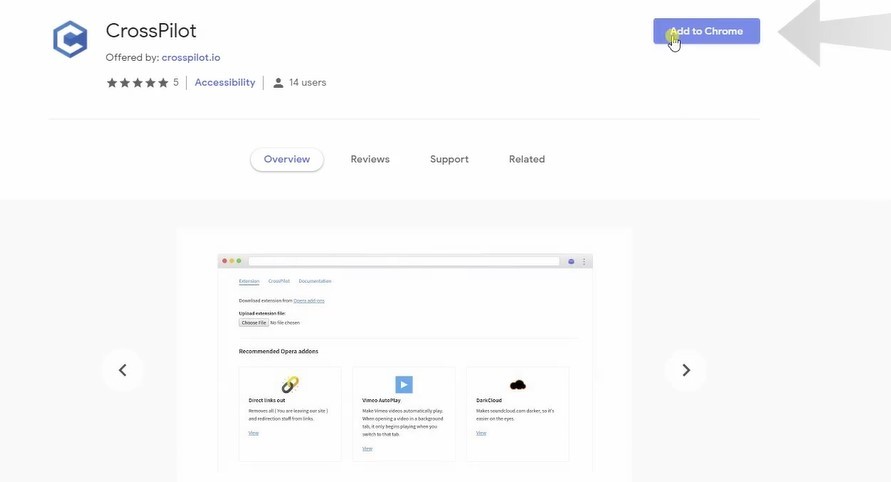Click the Extension tab in the preview
Image resolution: width=891 pixels, height=482 pixels.
pyautogui.click(x=249, y=281)
